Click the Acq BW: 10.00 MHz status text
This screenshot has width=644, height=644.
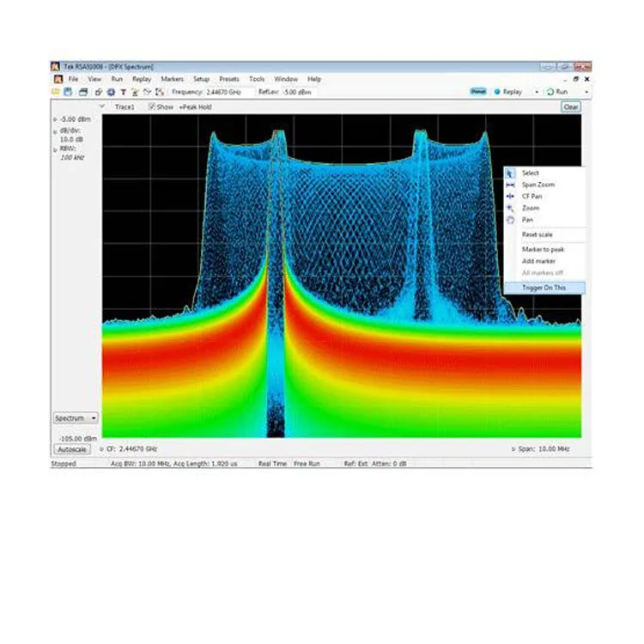[x=141, y=464]
